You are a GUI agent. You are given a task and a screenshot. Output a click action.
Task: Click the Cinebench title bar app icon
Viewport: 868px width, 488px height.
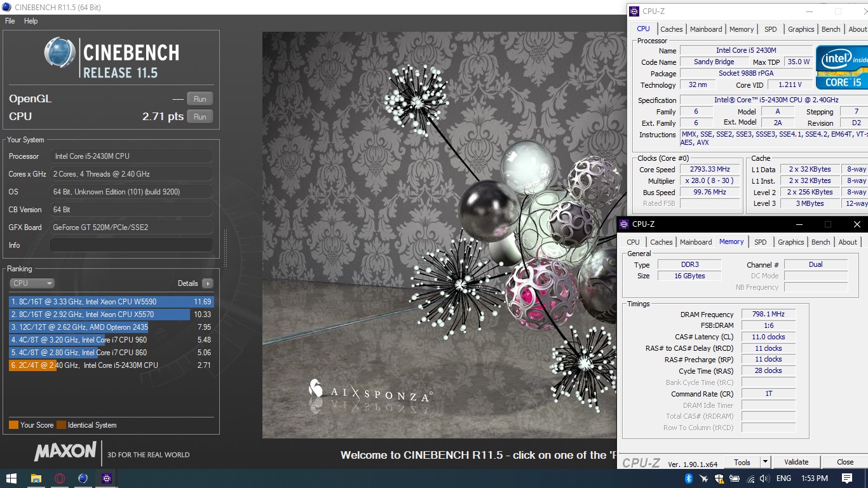pyautogui.click(x=6, y=7)
